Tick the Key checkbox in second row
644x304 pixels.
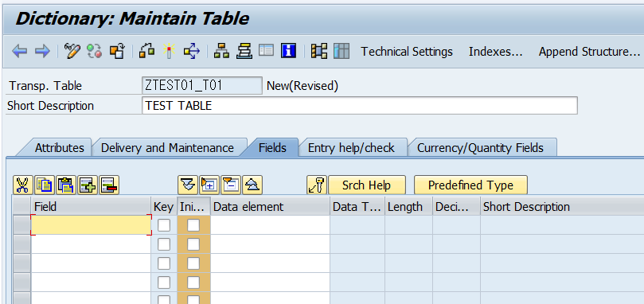[164, 244]
